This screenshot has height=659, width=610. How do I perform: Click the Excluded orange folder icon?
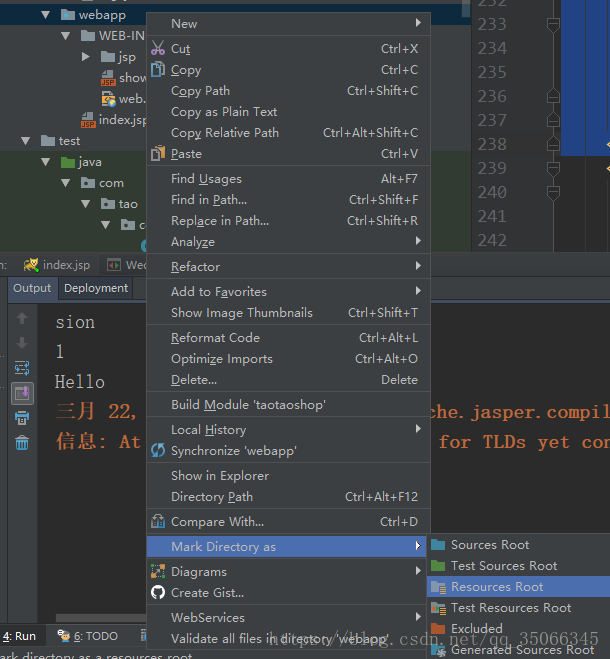pyautogui.click(x=438, y=629)
